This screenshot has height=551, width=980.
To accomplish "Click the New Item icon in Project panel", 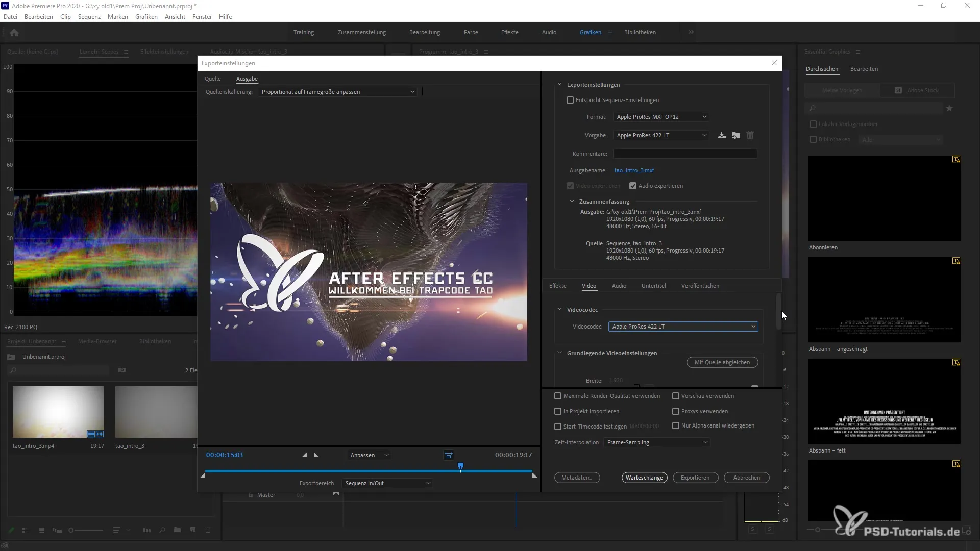I will click(193, 530).
